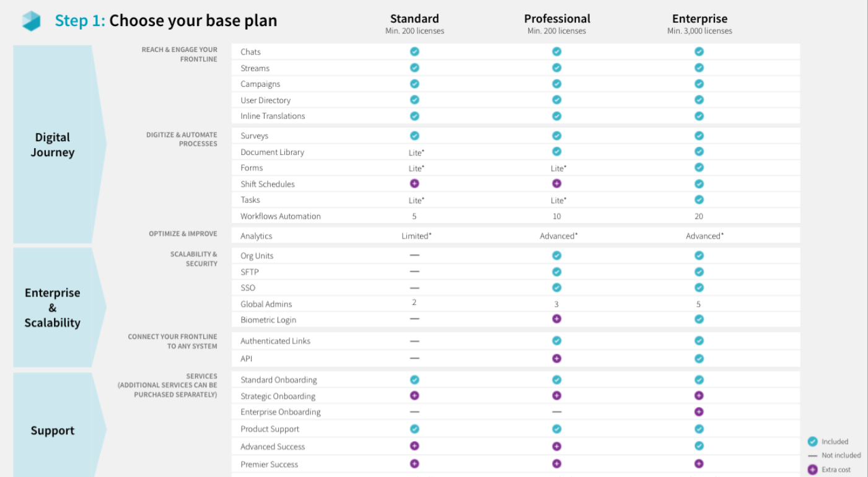Screen dimensions: 868x477
Task: Expand the Enterprise & Scalability section
Action: [52, 307]
